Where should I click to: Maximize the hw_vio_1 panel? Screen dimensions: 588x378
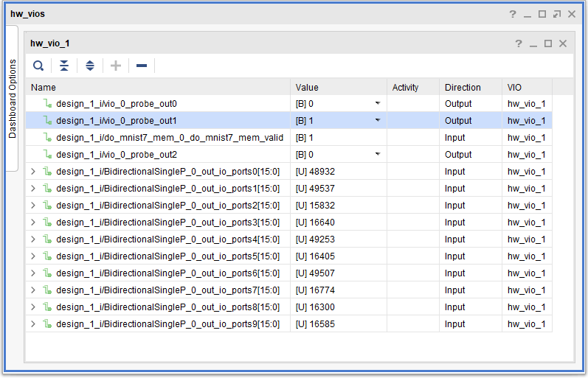pyautogui.click(x=548, y=43)
